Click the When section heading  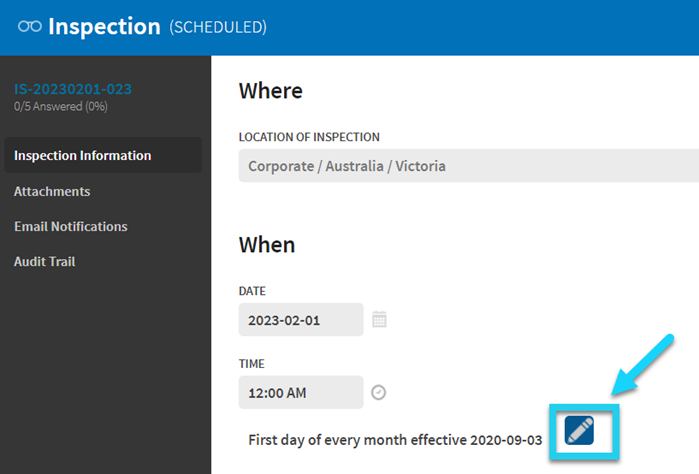tap(267, 245)
